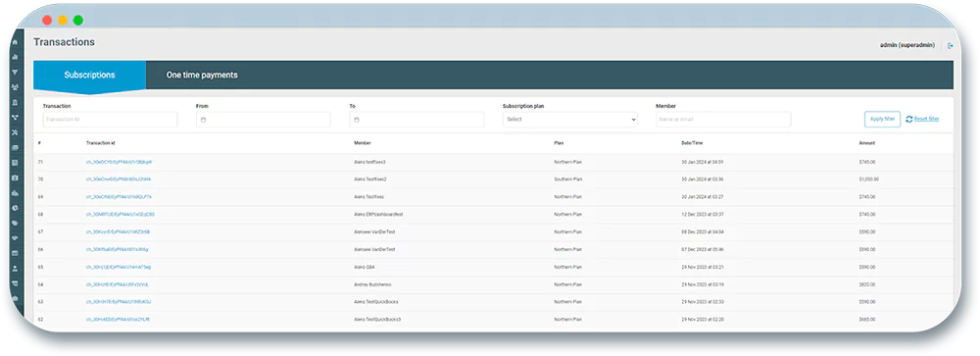The height and width of the screenshot is (356, 980).
Task: Click member name Aleks testfixes3
Action: point(370,162)
